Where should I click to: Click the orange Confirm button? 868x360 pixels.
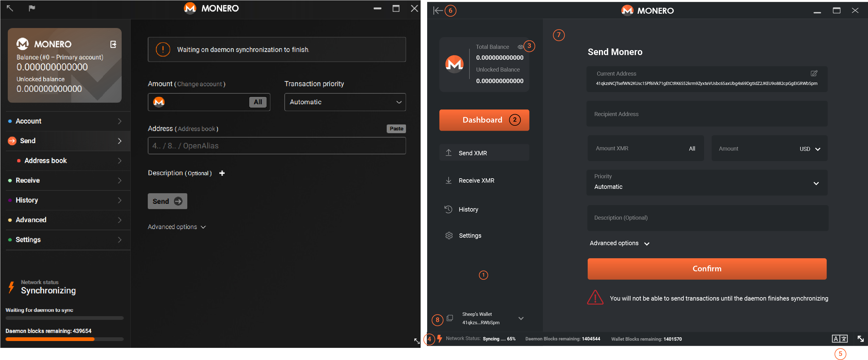pos(707,269)
